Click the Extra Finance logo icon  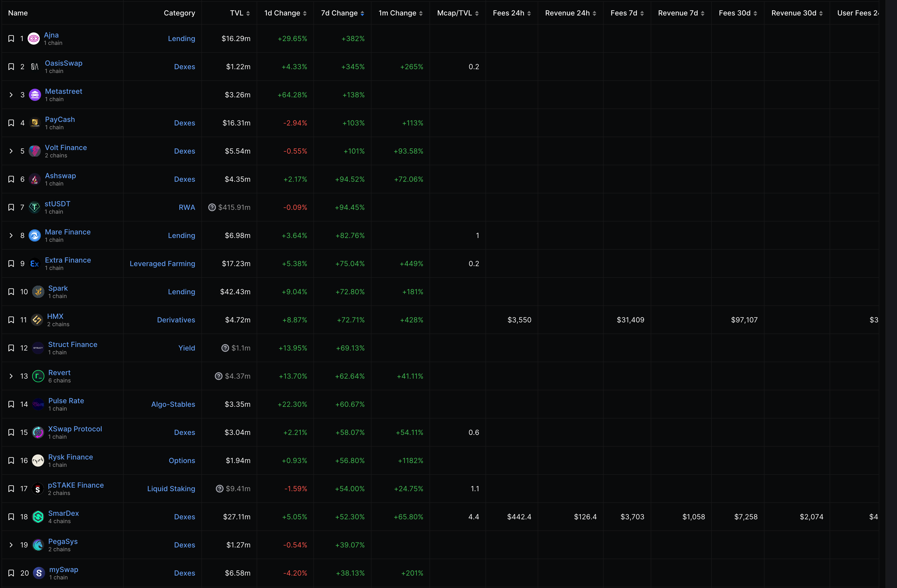click(x=35, y=264)
